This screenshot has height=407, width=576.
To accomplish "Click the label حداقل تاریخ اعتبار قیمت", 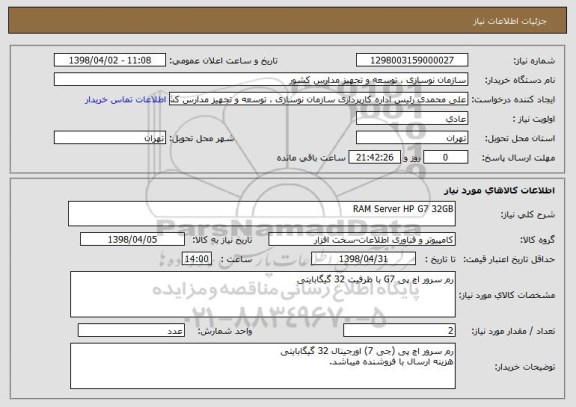I will pos(509,259).
